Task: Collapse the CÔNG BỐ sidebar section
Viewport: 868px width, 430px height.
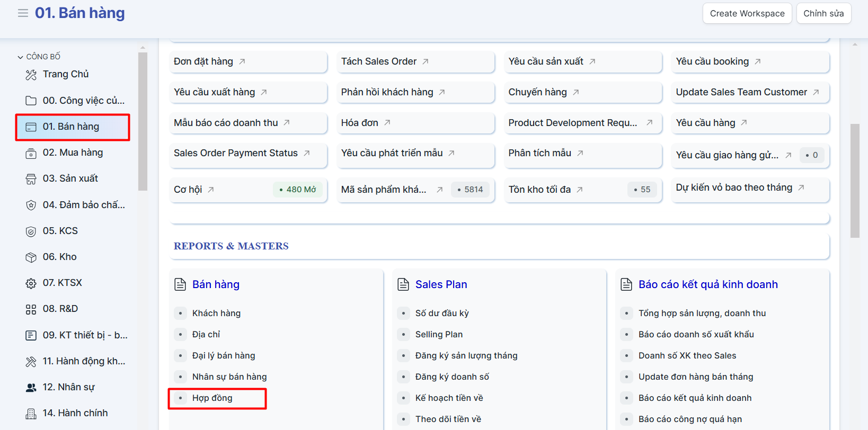Action: 20,57
